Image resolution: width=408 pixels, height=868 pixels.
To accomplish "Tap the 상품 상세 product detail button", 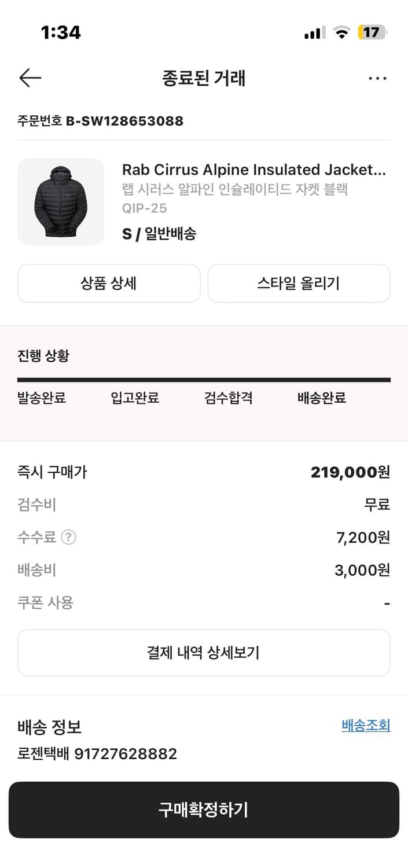I will [109, 284].
